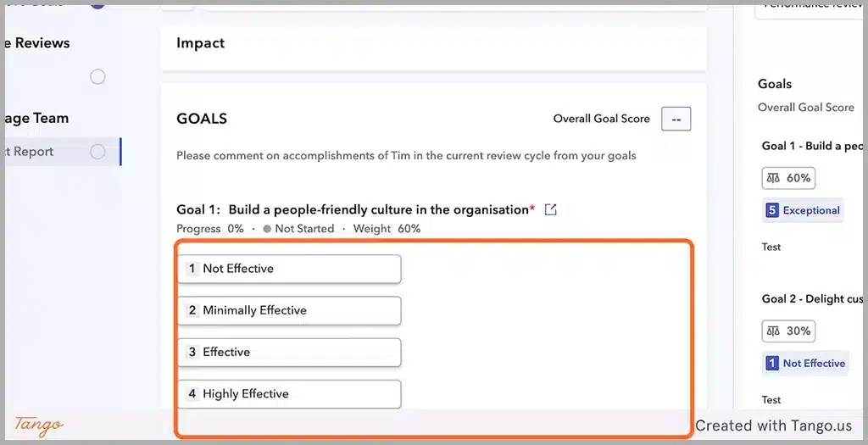
Task: Open Goal 1 external link icon
Action: [x=550, y=209]
